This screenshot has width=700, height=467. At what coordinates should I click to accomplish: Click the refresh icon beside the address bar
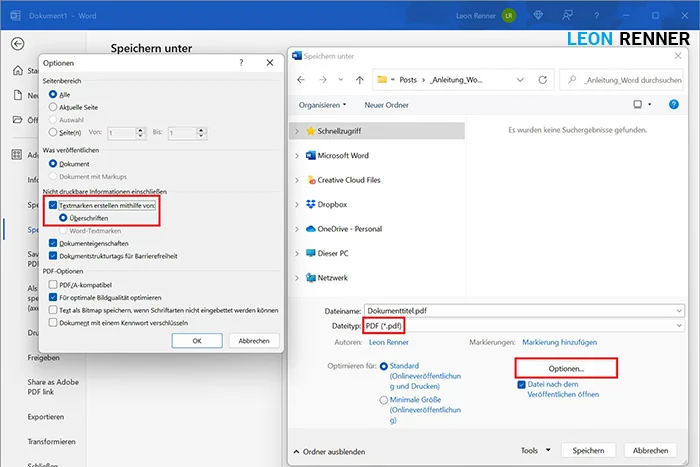541,78
